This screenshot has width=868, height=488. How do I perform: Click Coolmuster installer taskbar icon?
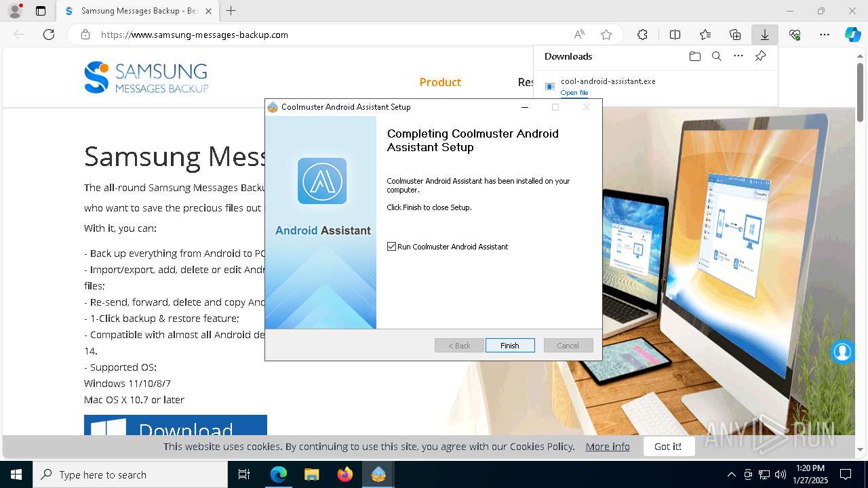[x=378, y=474]
